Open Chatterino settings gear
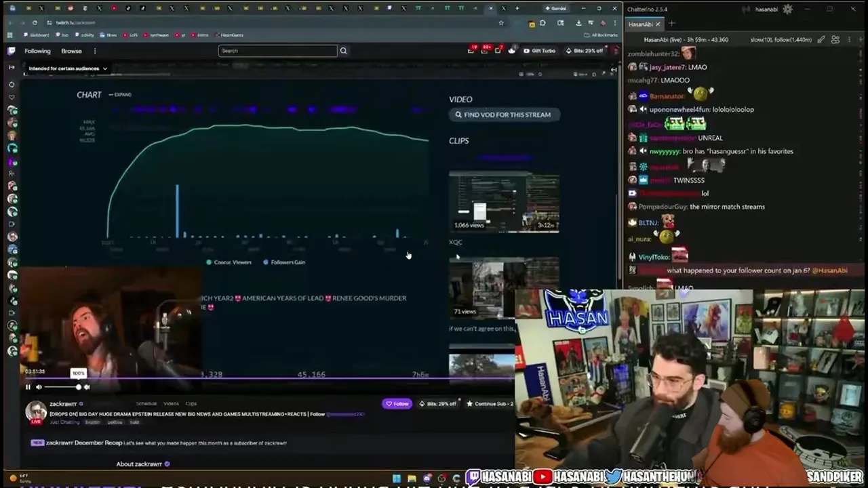 tap(787, 9)
